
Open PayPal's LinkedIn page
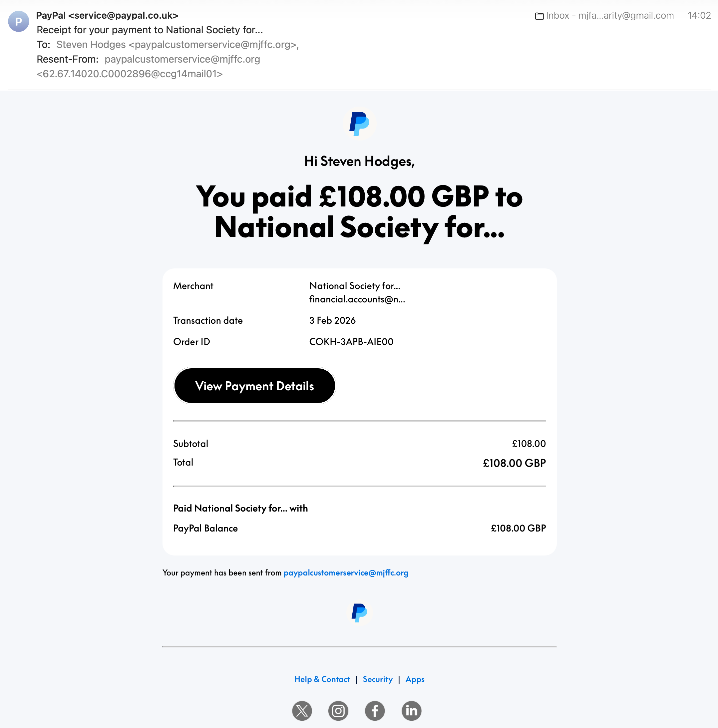pyautogui.click(x=411, y=711)
